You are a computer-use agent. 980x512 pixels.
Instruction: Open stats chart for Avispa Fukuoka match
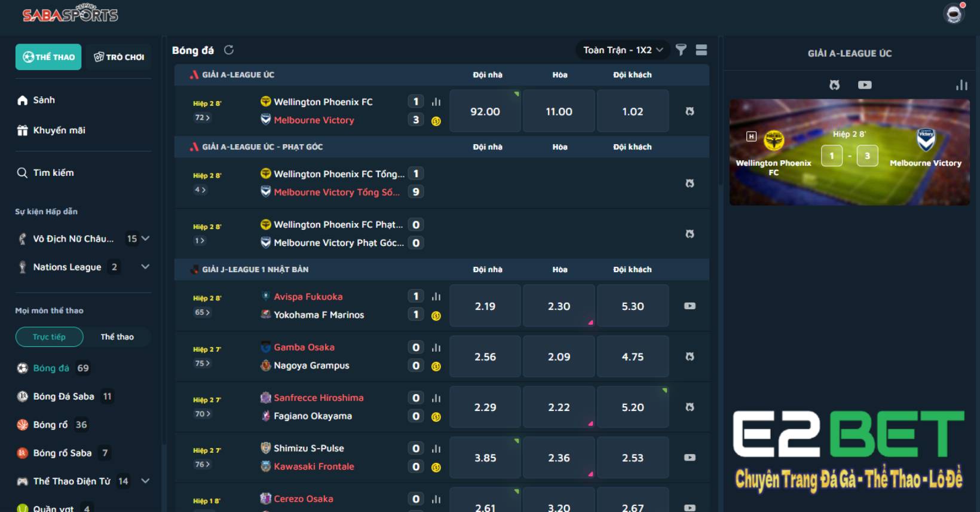click(x=436, y=296)
